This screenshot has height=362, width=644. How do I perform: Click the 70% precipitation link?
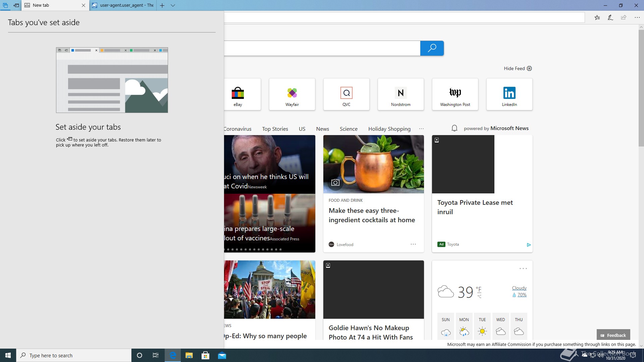[x=522, y=295]
